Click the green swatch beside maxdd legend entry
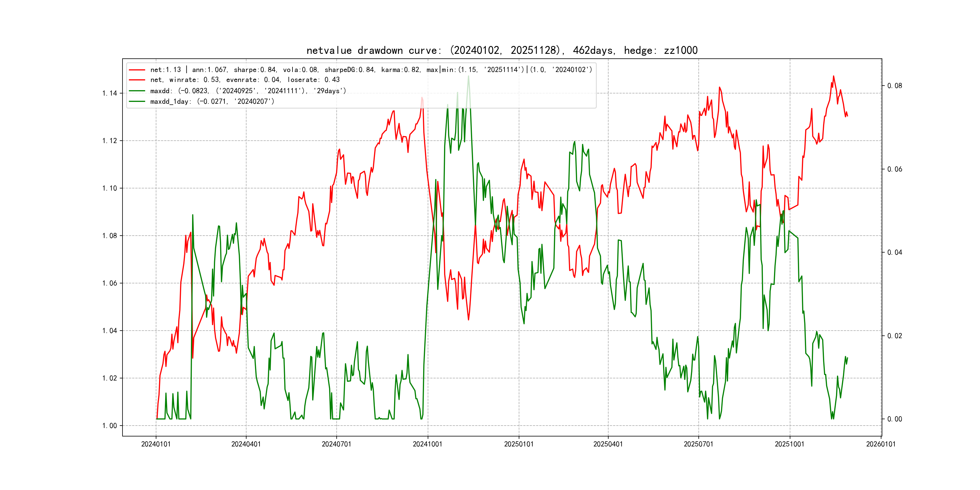980x490 pixels. (x=137, y=91)
